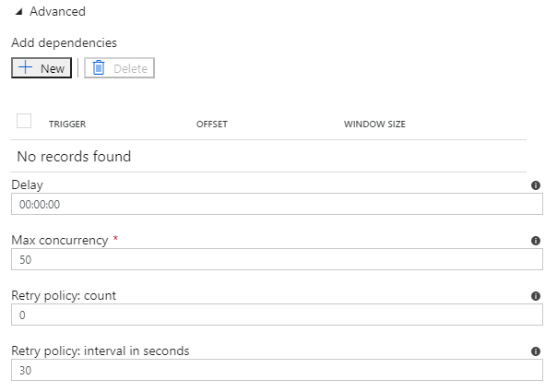This screenshot has height=392, width=557.
Task: Click info icon for Retry policy interval
Action: click(x=536, y=351)
